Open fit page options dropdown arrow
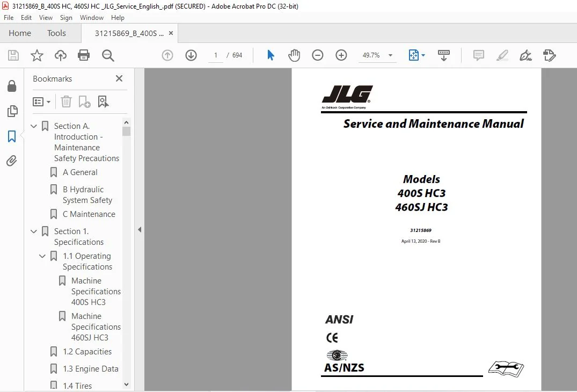The width and height of the screenshot is (577, 392). tap(423, 55)
